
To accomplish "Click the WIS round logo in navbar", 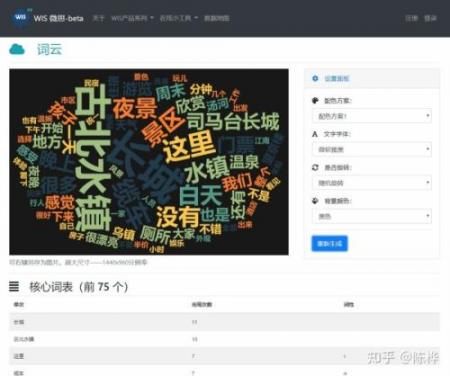I will click(20, 17).
